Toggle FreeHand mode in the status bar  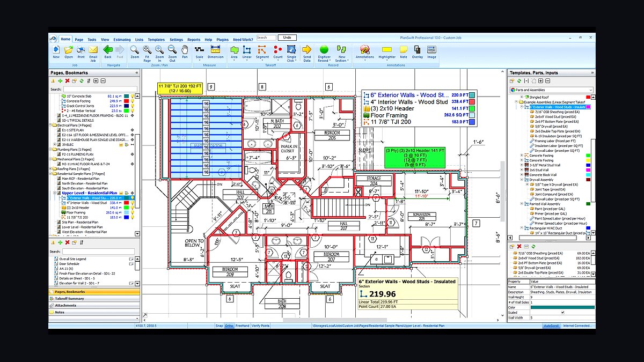coord(243,326)
